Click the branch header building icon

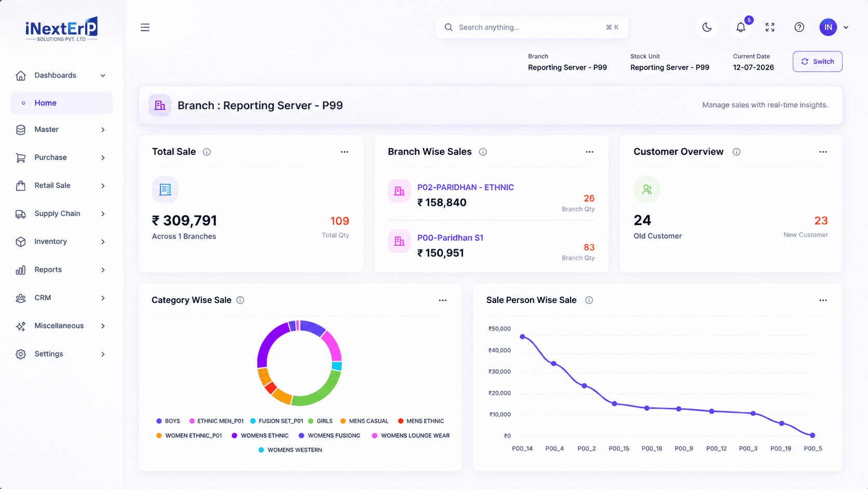click(x=160, y=105)
